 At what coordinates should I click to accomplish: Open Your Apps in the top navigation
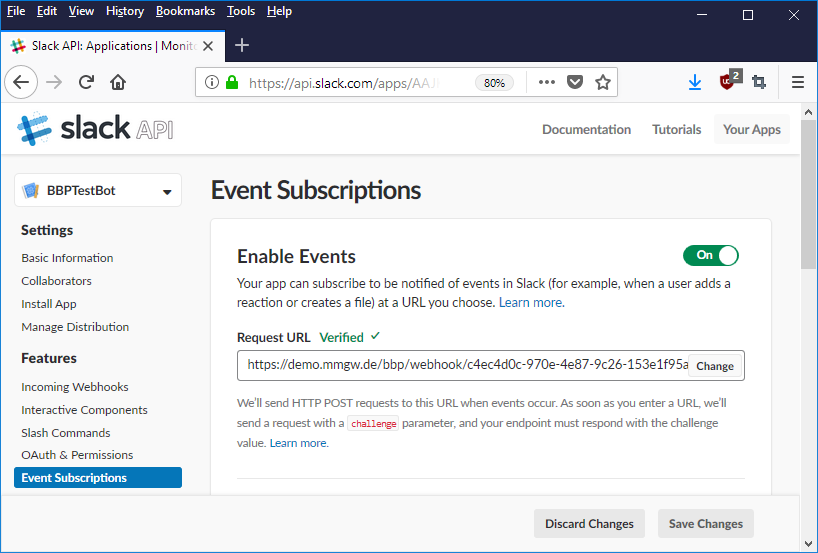click(x=752, y=129)
